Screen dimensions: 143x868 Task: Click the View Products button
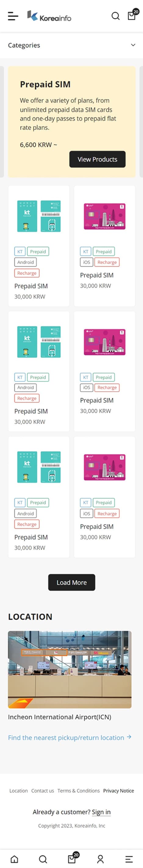point(98,159)
